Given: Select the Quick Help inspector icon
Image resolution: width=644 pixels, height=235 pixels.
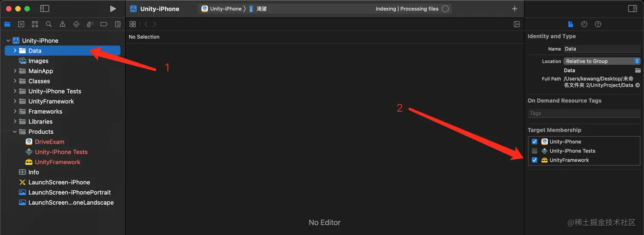Looking at the screenshot, I should pos(598,24).
